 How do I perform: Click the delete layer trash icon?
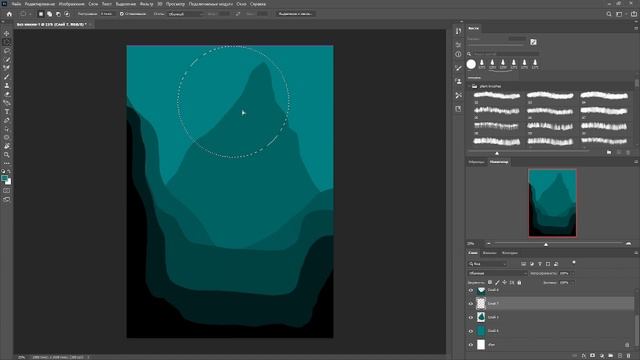pos(629,356)
